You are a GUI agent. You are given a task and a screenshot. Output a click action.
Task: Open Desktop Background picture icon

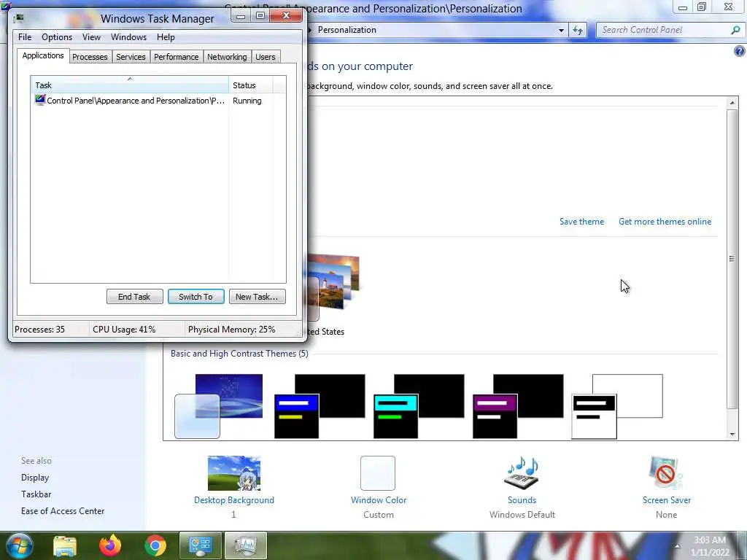pyautogui.click(x=234, y=473)
